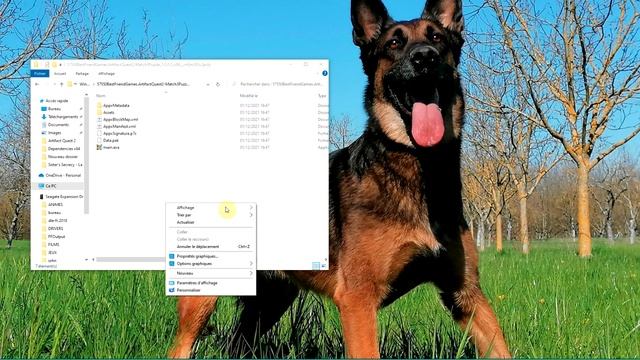Click the Accès rapide star icon
This screenshot has width=640, height=360.
point(41,100)
